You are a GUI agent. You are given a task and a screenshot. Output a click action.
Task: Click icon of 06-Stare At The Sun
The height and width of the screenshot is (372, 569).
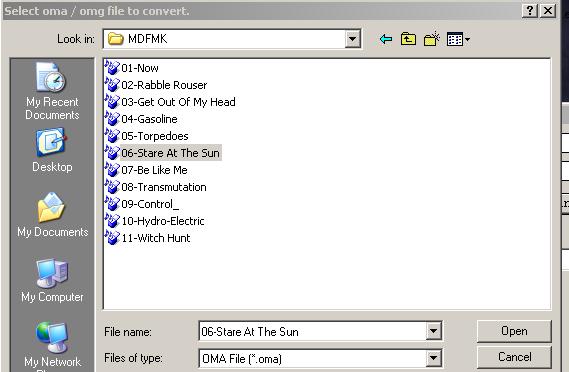coord(112,153)
